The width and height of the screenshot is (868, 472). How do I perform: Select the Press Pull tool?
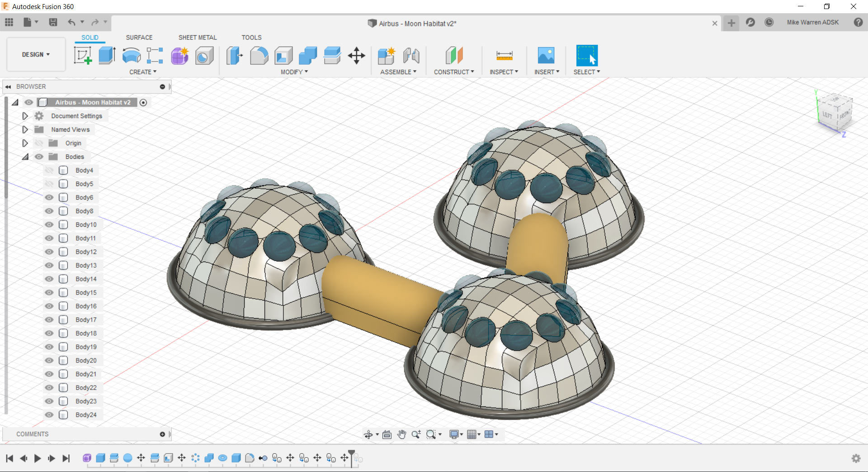pos(234,56)
